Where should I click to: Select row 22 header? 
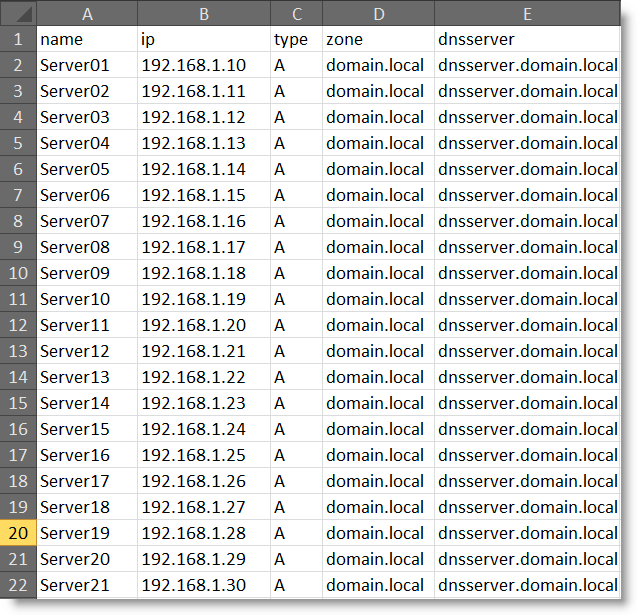18,585
